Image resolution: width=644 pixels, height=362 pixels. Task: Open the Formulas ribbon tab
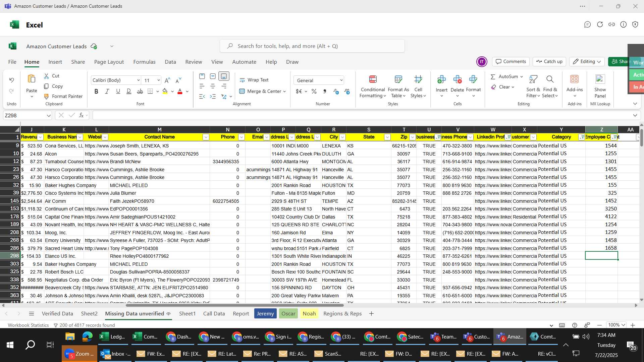(144, 62)
